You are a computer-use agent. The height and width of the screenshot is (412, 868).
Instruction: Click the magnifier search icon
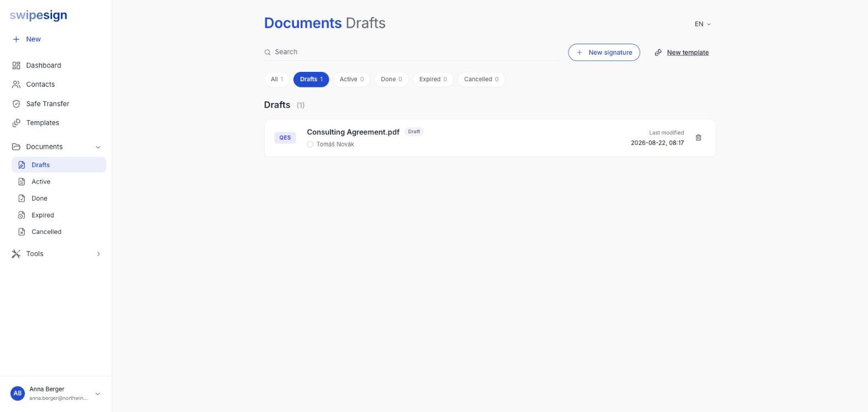coord(267,53)
